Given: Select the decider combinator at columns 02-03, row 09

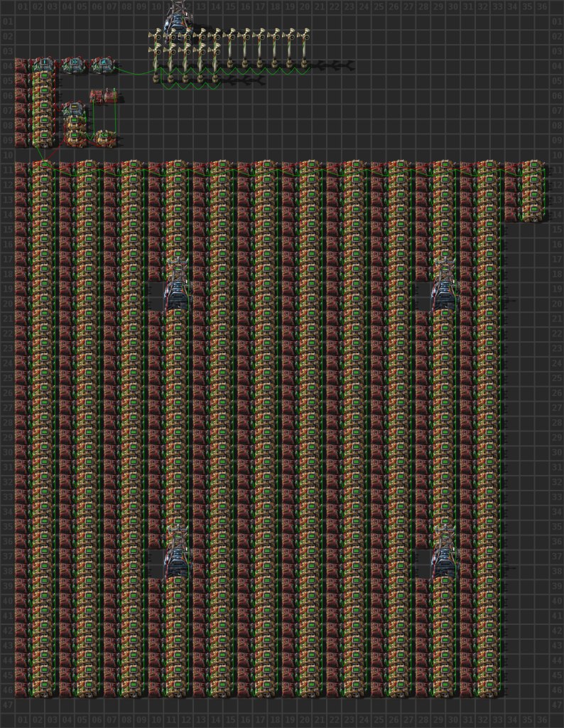Looking at the screenshot, I should coord(45,140).
